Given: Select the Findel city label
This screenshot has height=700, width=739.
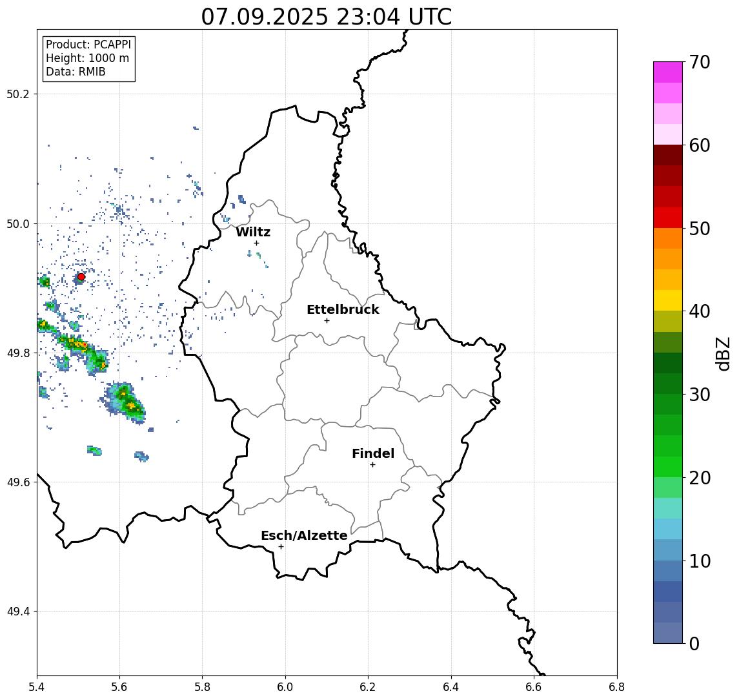Looking at the screenshot, I should point(373,453).
